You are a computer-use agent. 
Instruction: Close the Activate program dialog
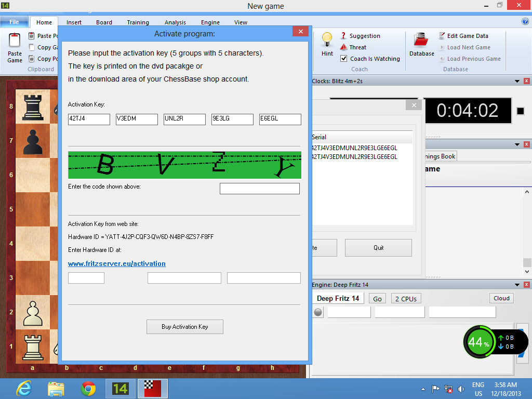pos(301,32)
